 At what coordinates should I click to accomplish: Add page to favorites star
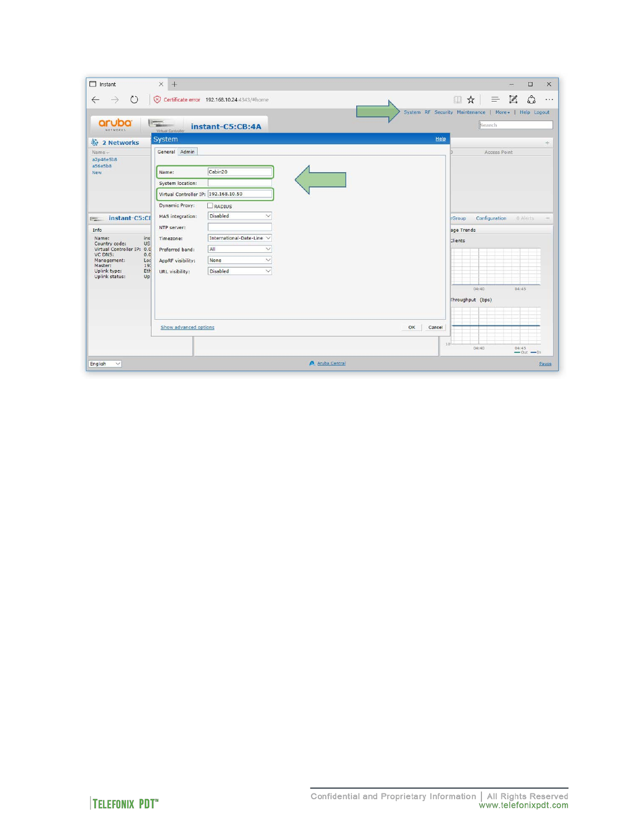pos(471,100)
